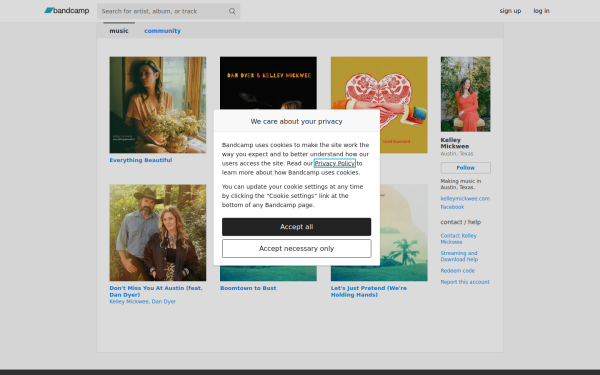Switch to the music tab

pyautogui.click(x=119, y=31)
